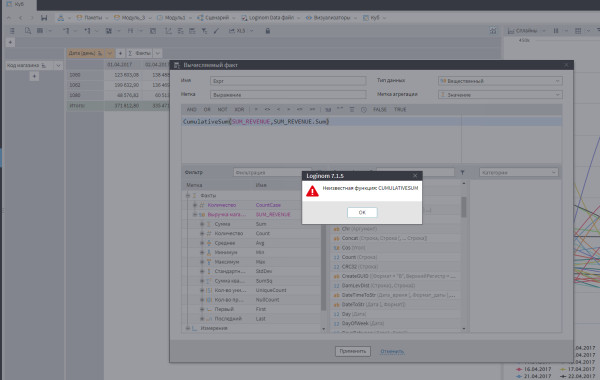Insert the XOR operator into the expression
Screen dimensions: 600x380
tap(239, 109)
